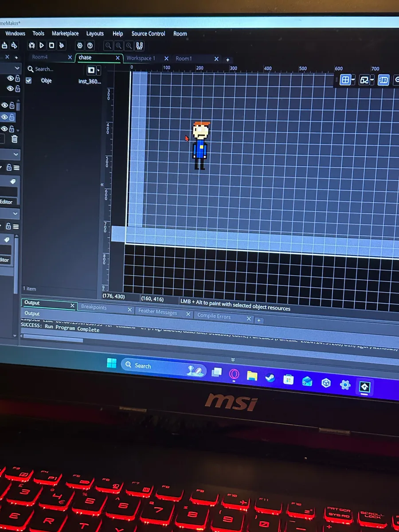This screenshot has width=399, height=532.
Task: Collapse the instance list with double chevron
Action: (x=102, y=184)
